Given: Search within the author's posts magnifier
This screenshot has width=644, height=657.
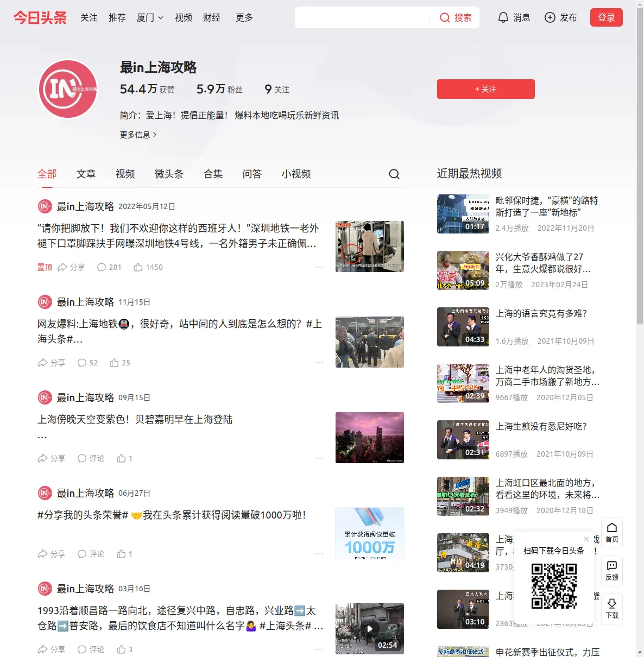Looking at the screenshot, I should point(394,174).
